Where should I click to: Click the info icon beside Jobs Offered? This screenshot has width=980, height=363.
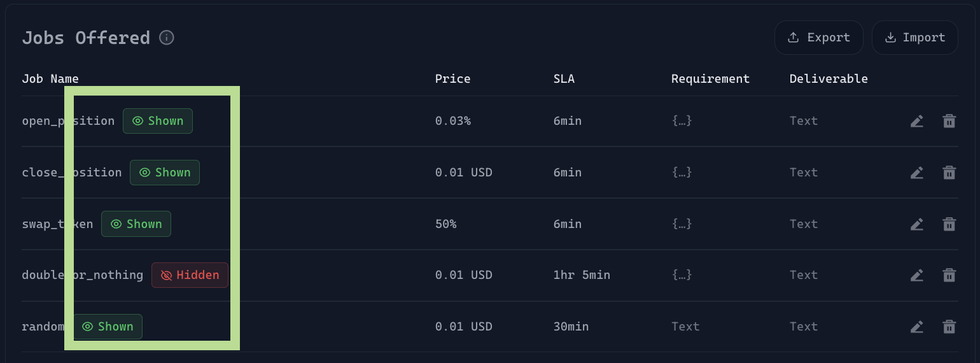point(167,38)
